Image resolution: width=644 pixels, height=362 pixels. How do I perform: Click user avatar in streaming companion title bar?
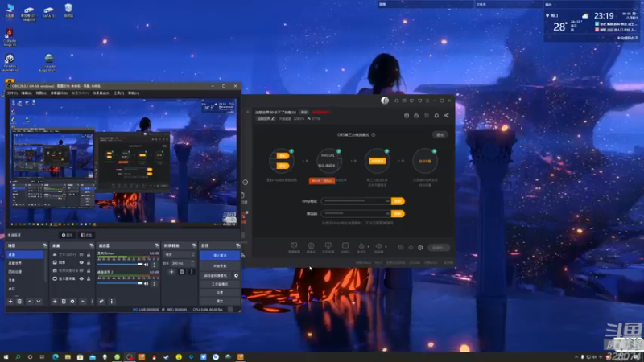point(385,101)
